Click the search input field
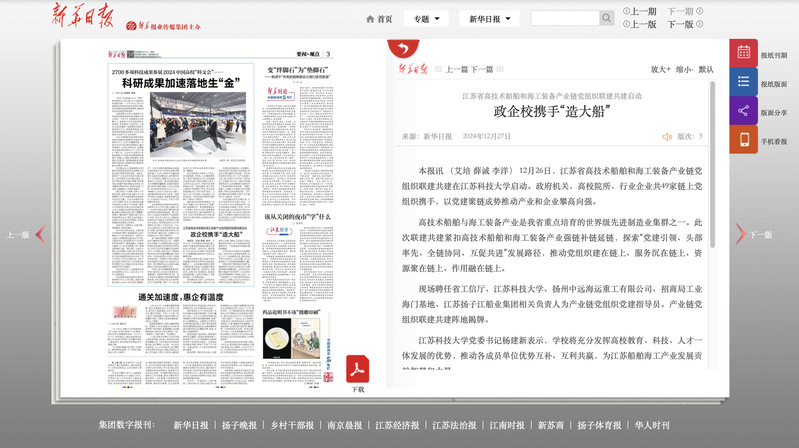This screenshot has width=799, height=448. pyautogui.click(x=564, y=18)
